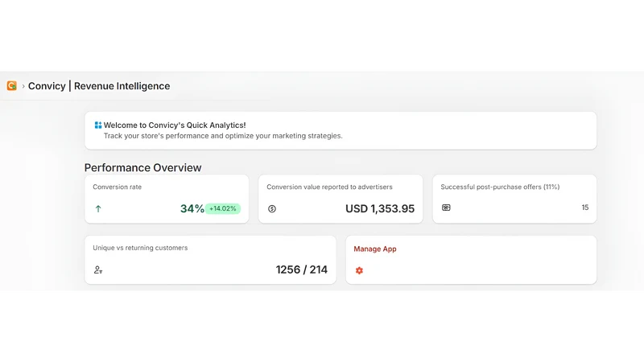
Task: Click the USD 1,353.95 value
Action: tap(380, 208)
